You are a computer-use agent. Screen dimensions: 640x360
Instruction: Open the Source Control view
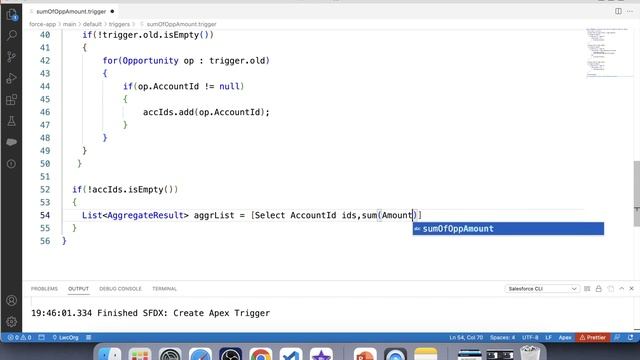point(11,56)
